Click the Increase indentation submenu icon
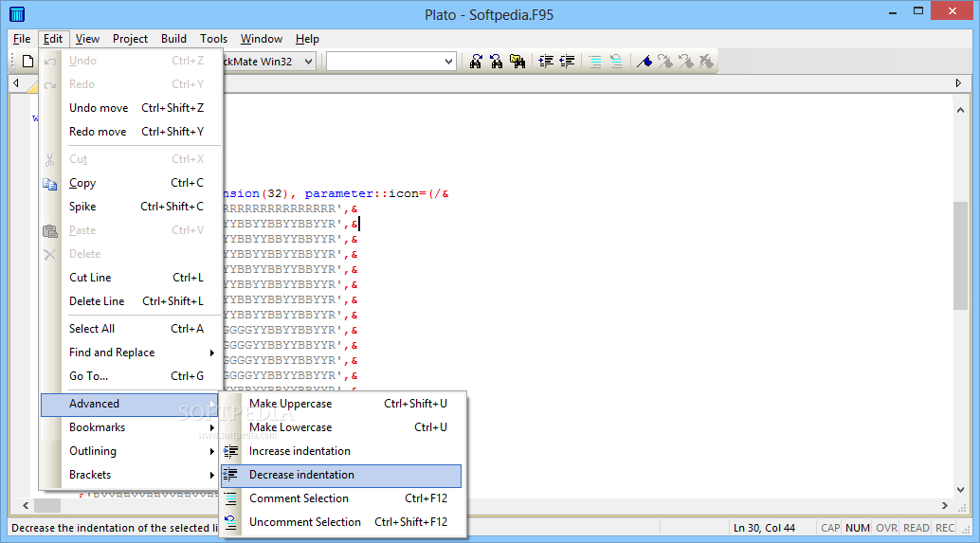 231,451
